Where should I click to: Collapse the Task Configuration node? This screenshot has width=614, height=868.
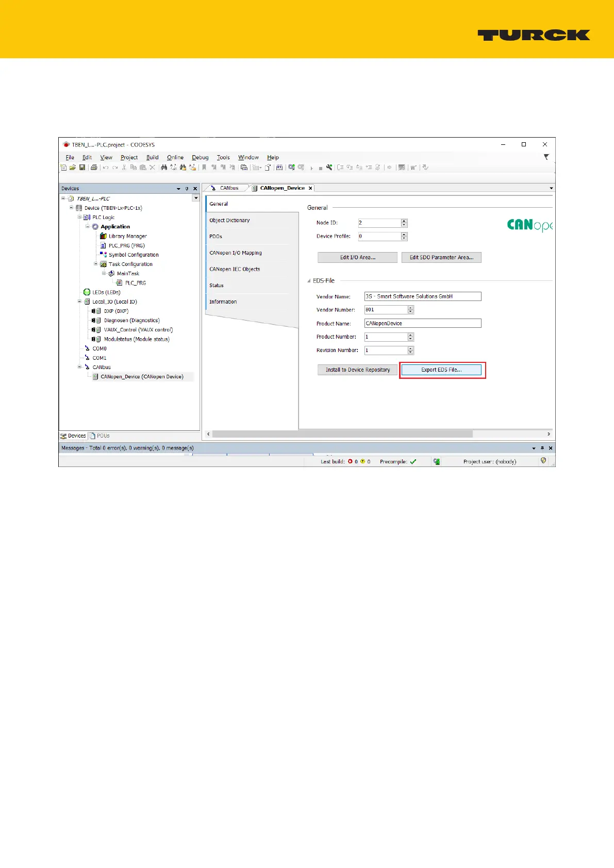95,264
